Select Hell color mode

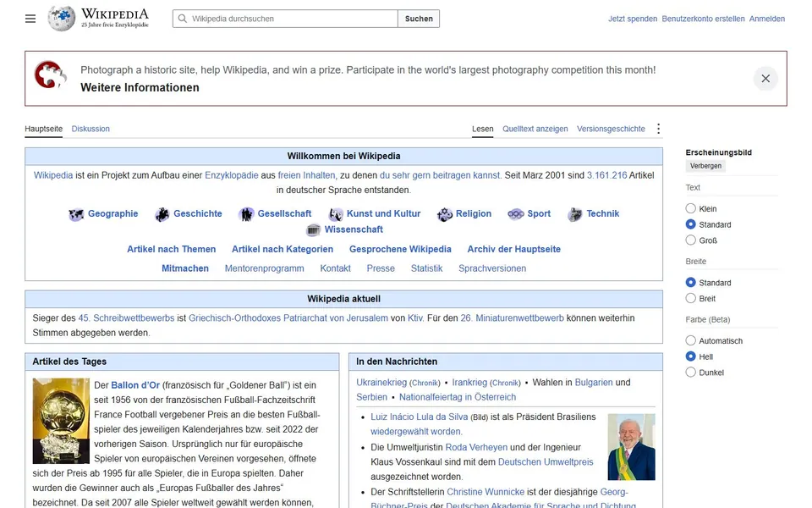coord(690,356)
